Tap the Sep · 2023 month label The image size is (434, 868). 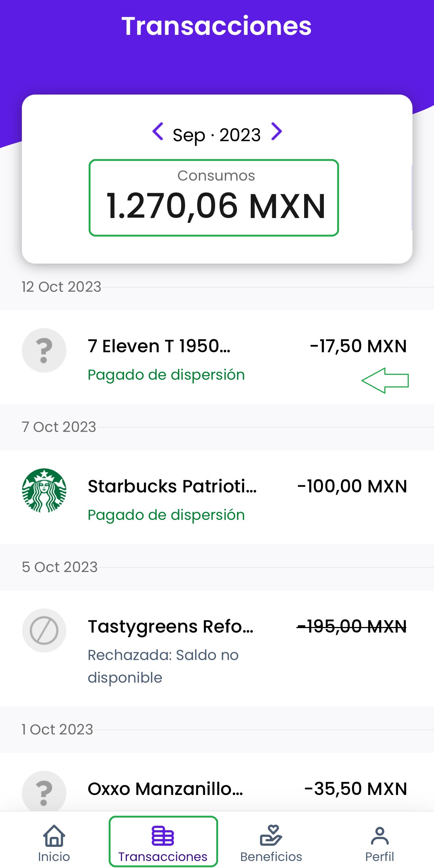pos(217,135)
